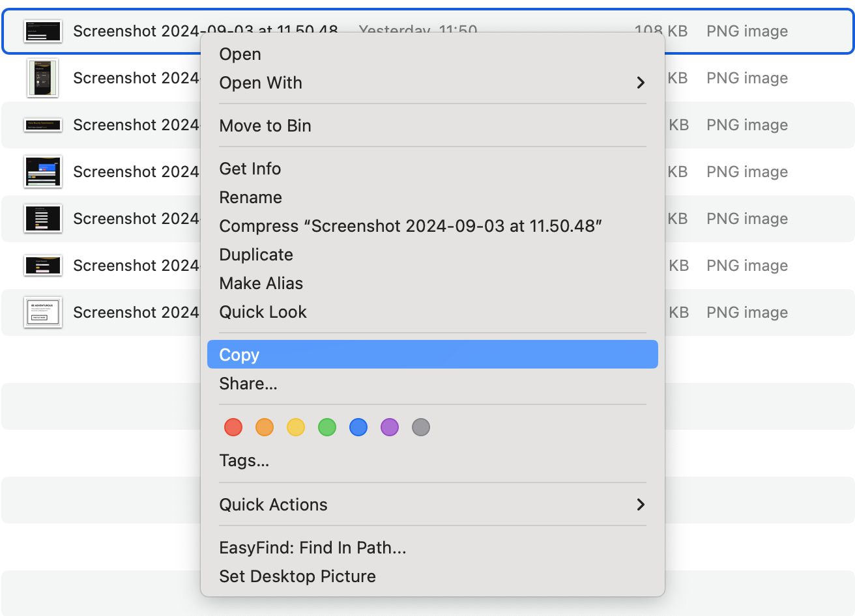Open Quick Look preview
The width and height of the screenshot is (855, 616).
click(x=263, y=312)
